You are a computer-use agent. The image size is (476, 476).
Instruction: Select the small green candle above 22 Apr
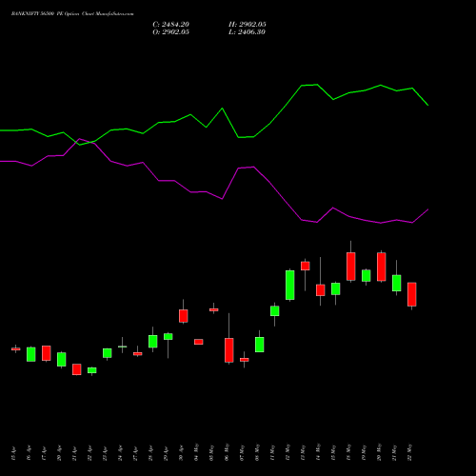92,370
